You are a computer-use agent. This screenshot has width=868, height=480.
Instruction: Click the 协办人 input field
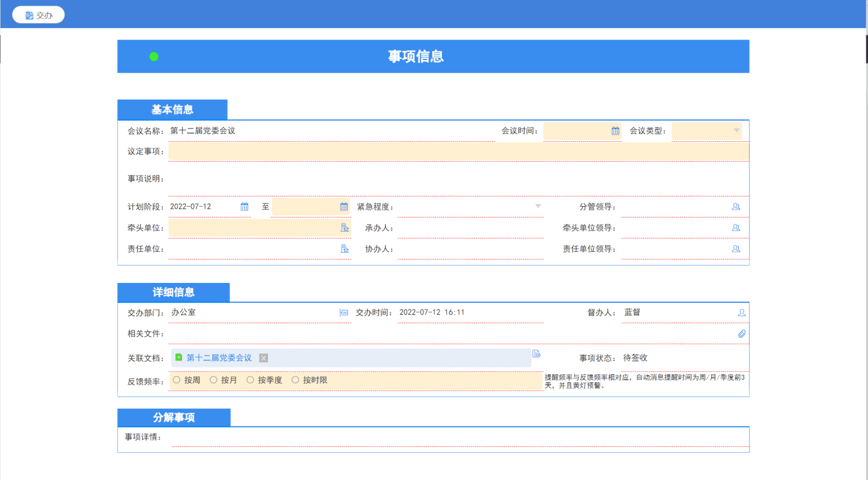tap(470, 249)
